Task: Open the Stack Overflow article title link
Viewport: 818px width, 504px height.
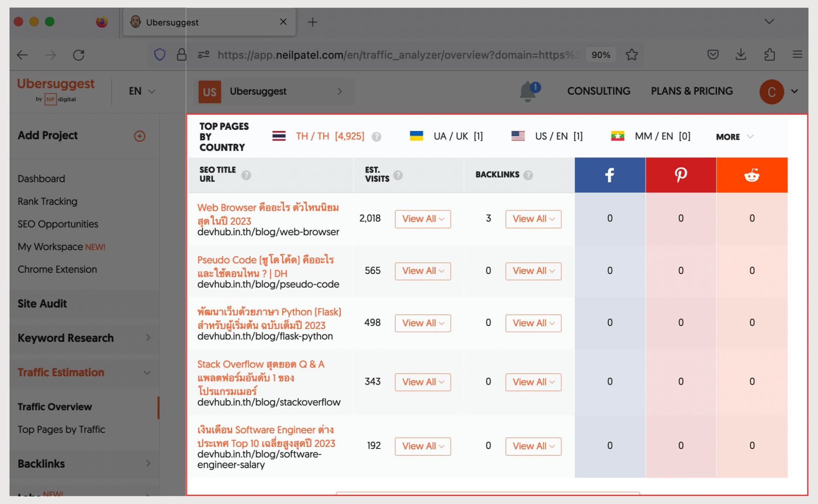Action: pos(261,377)
